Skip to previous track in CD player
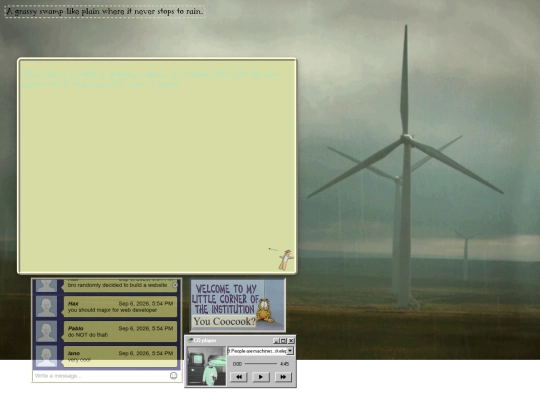The width and height of the screenshot is (540, 405). 239,377
